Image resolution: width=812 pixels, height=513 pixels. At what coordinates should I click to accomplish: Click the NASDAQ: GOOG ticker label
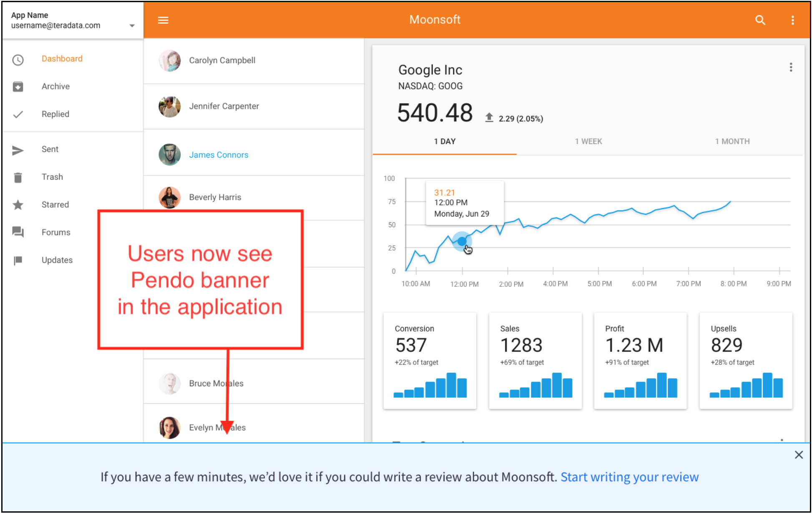pyautogui.click(x=430, y=86)
